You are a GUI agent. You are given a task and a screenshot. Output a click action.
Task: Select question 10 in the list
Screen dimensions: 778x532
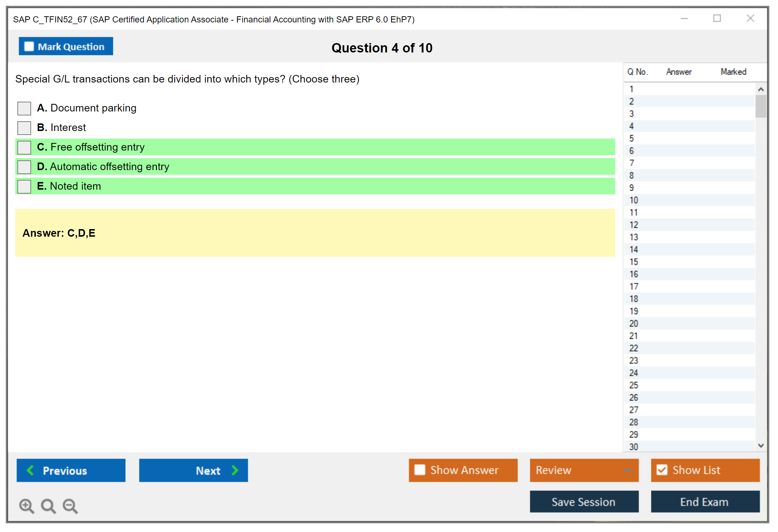(x=634, y=200)
